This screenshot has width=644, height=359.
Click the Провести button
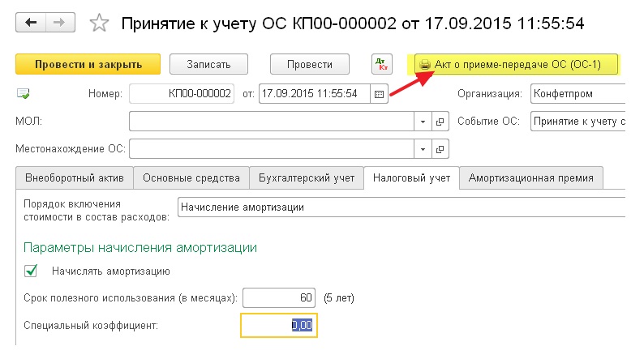[x=310, y=64]
